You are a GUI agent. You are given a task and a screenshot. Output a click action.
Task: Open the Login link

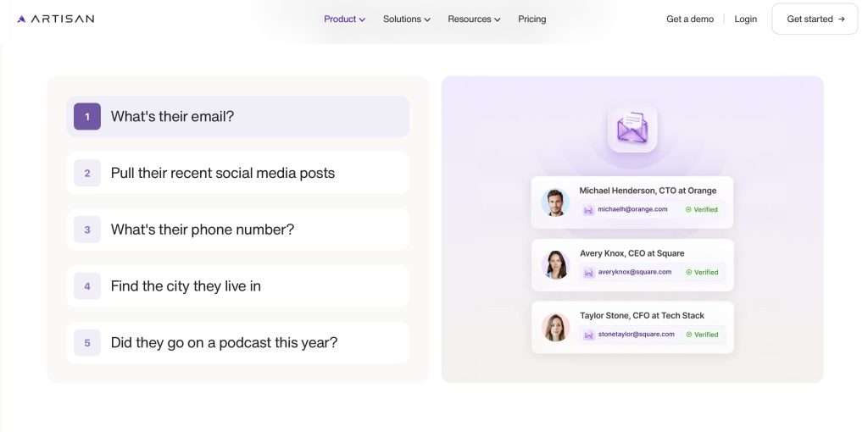point(746,19)
